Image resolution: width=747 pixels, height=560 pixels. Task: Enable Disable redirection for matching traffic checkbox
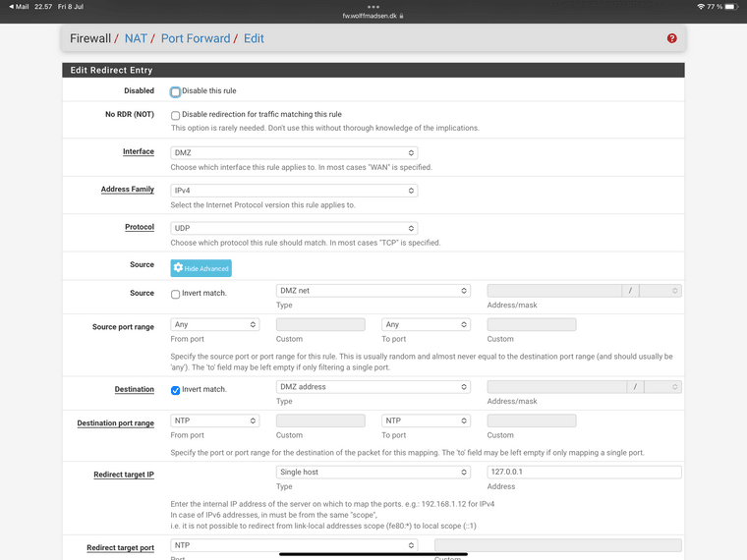tap(175, 115)
